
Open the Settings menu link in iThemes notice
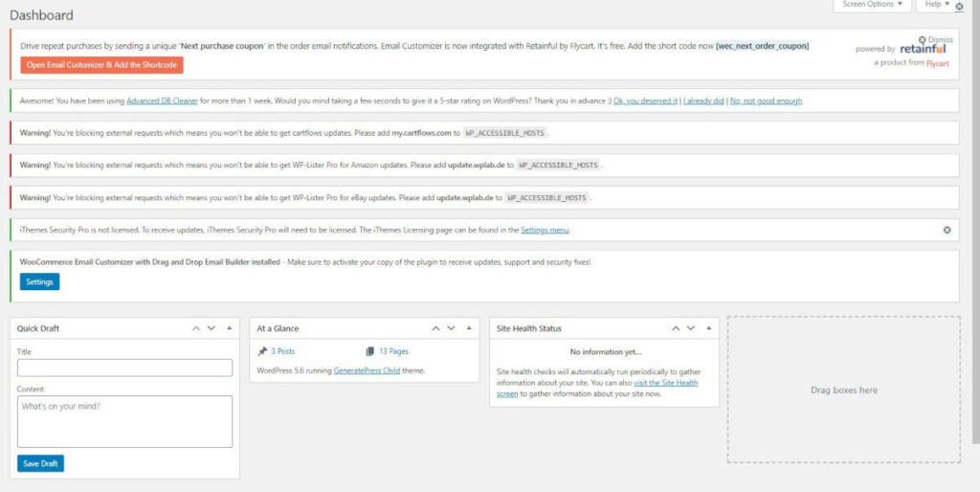545,230
